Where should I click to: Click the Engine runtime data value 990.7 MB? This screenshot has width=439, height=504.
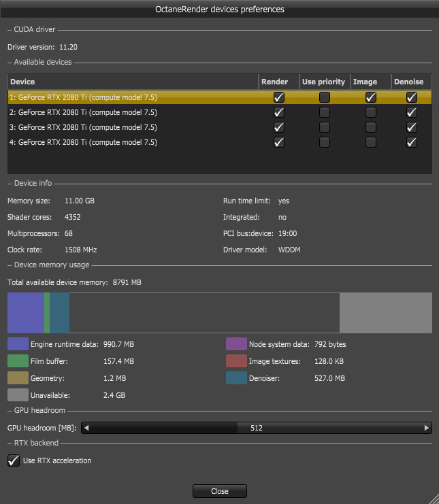[118, 344]
